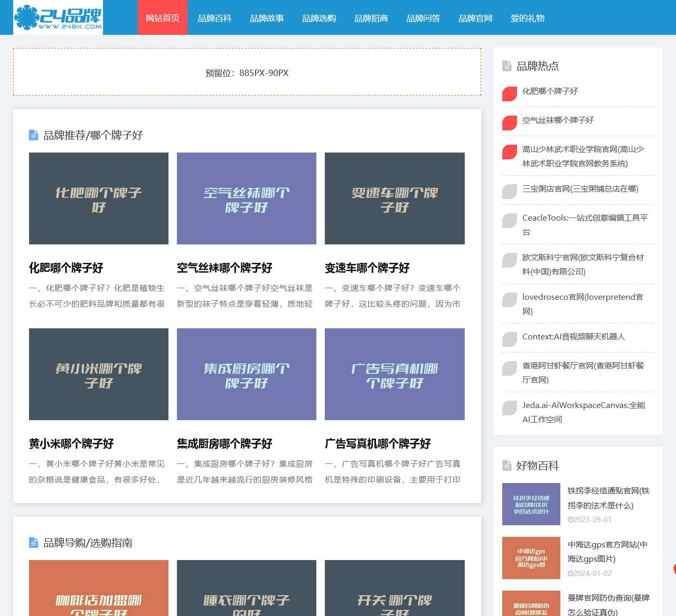Open the 品牌选购 navigation item
Viewport: 676px width, 616px height.
coord(319,17)
